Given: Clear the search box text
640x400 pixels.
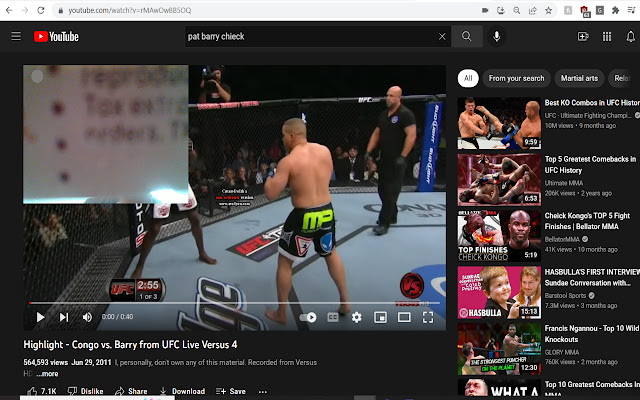Looking at the screenshot, I should [442, 37].
